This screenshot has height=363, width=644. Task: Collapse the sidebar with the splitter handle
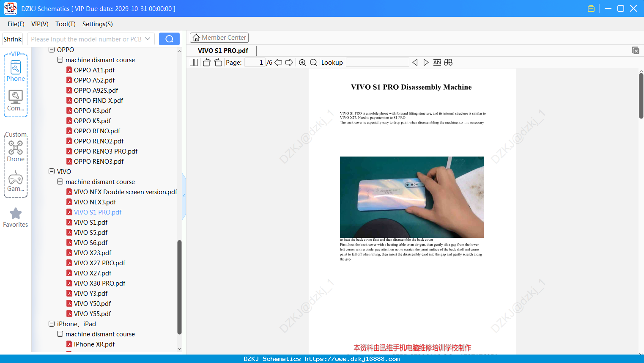pos(184,196)
